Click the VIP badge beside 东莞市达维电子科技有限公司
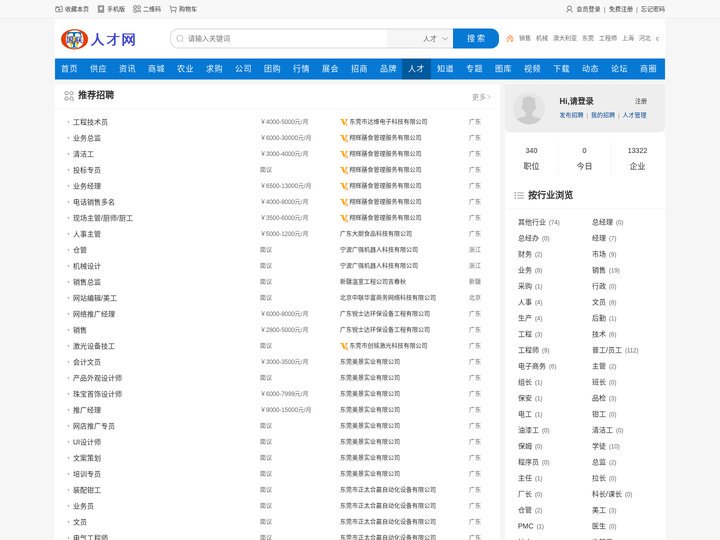Screen dimensions: 720x540 [343, 122]
